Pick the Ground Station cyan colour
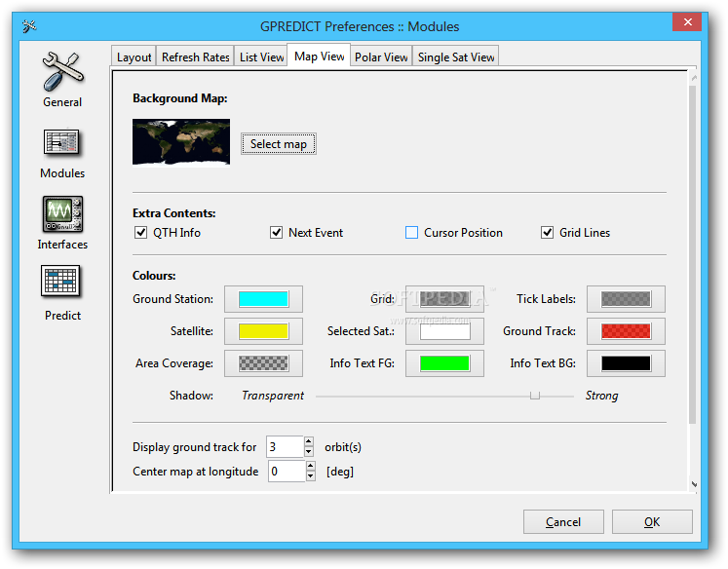Screen dimensions: 728x569 pos(263,299)
